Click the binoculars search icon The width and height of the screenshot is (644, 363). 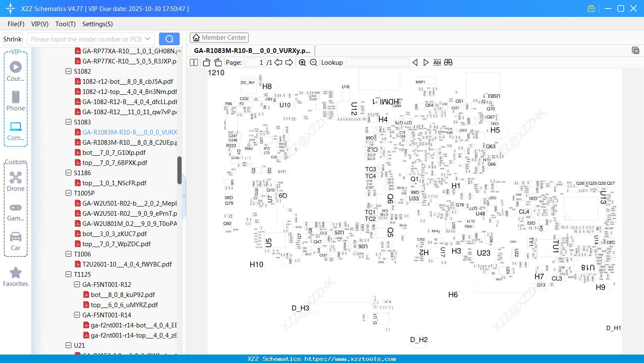click(448, 63)
